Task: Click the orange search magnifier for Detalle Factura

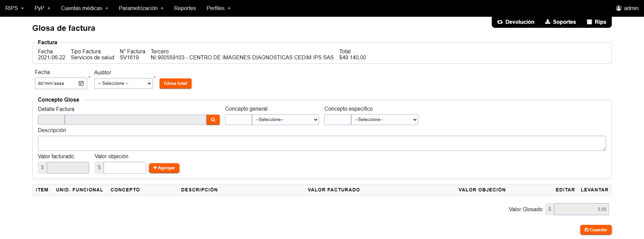Action: (x=213, y=120)
